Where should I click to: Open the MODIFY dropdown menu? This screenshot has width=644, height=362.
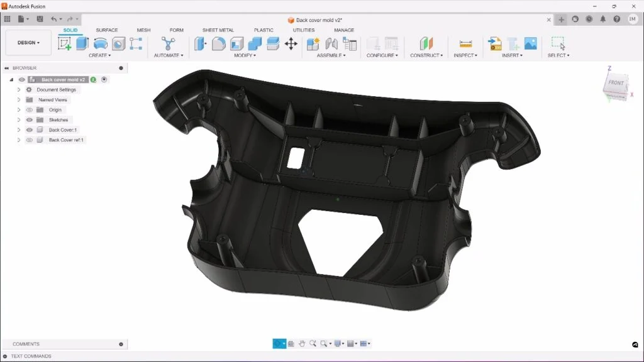click(x=245, y=55)
